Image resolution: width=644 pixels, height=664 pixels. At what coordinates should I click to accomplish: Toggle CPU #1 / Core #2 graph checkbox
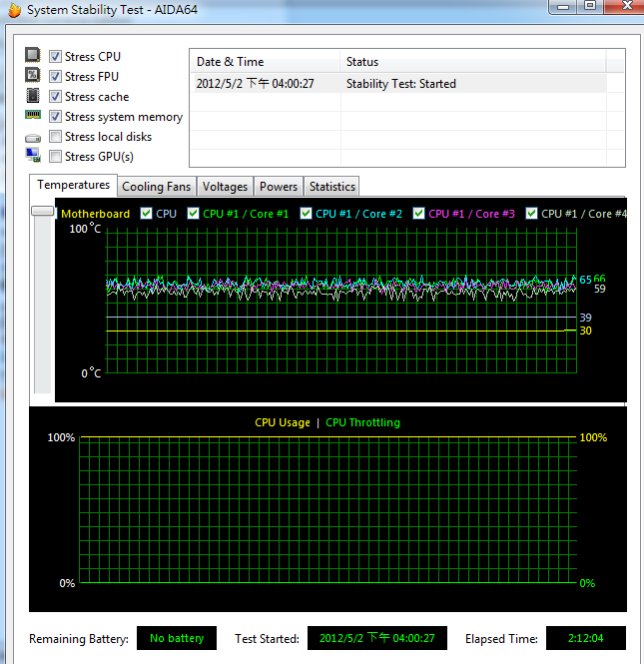point(306,214)
